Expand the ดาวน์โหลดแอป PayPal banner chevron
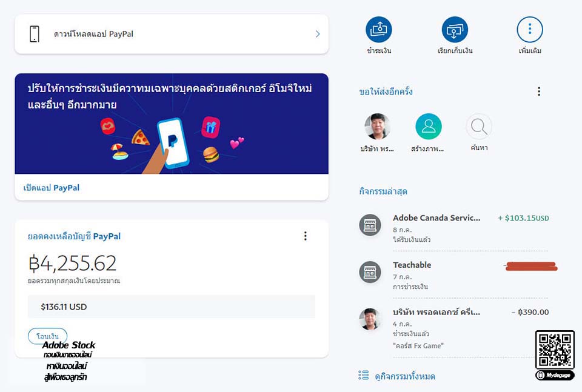This screenshot has height=392, width=582. (x=317, y=34)
